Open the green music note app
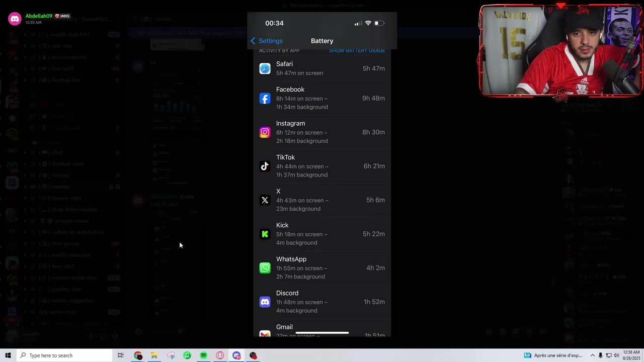Screen dimensions: 644x362 click(x=187, y=355)
